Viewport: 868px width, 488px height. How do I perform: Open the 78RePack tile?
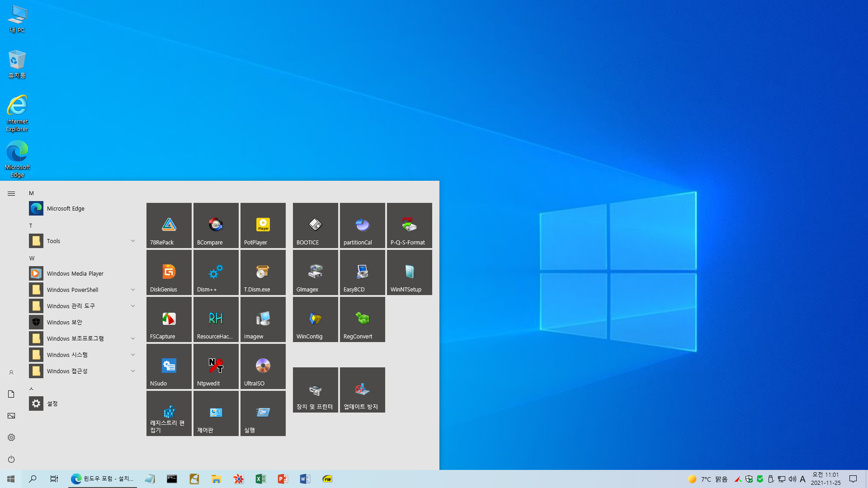pyautogui.click(x=169, y=225)
